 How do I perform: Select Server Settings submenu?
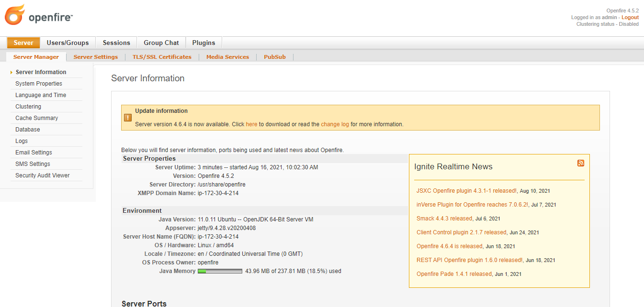pyautogui.click(x=96, y=57)
